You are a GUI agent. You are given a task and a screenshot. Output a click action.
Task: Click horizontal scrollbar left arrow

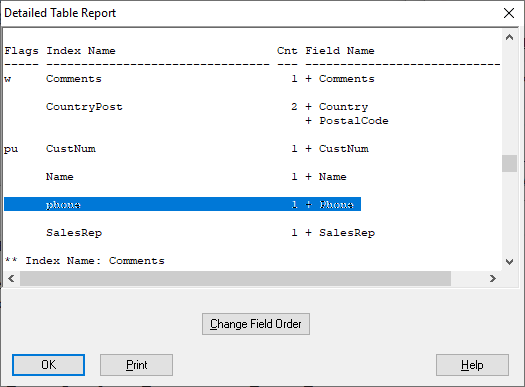coord(11,279)
